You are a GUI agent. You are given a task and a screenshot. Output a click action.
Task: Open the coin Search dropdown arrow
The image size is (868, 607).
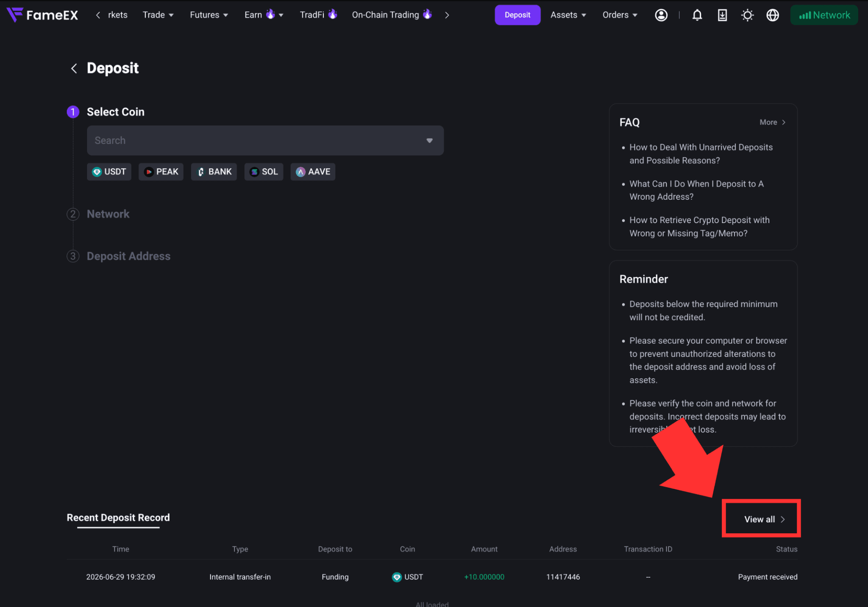click(x=429, y=141)
